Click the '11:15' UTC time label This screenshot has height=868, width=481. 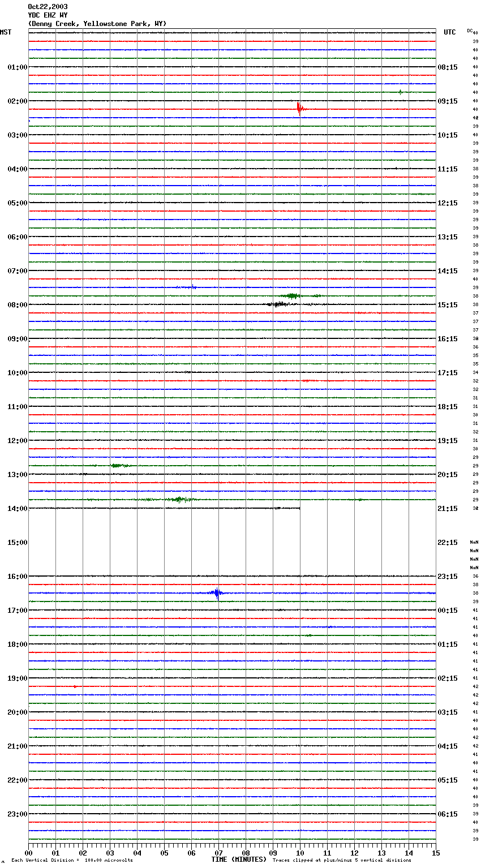point(448,169)
